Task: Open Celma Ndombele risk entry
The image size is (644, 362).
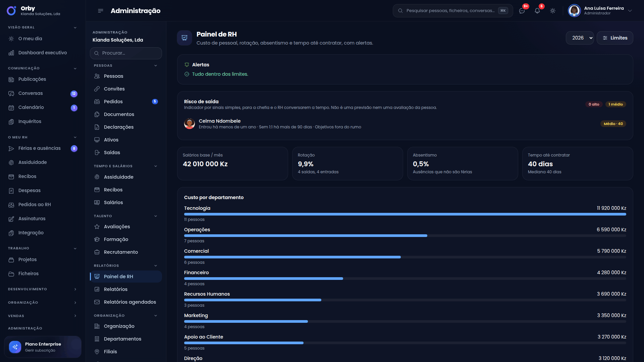Action: pyautogui.click(x=405, y=124)
